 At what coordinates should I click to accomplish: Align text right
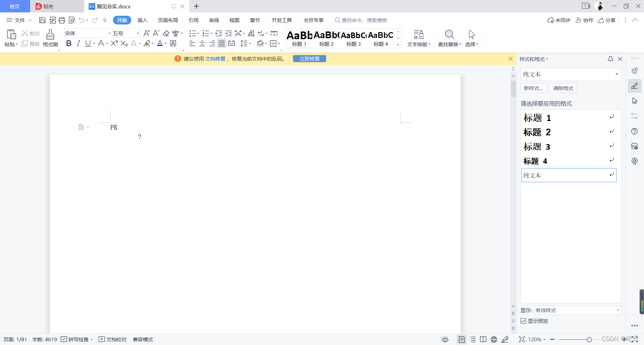point(212,43)
